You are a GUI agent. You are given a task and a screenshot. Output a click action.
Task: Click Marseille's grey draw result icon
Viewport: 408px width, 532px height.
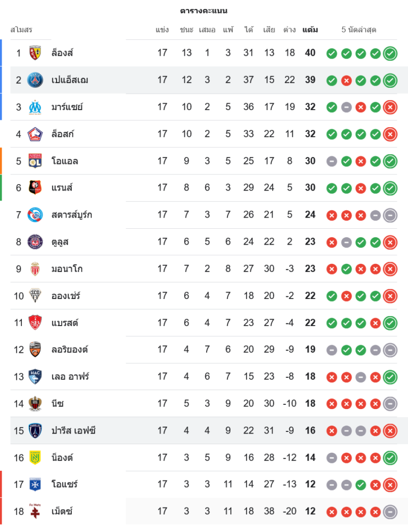pyautogui.click(x=346, y=107)
